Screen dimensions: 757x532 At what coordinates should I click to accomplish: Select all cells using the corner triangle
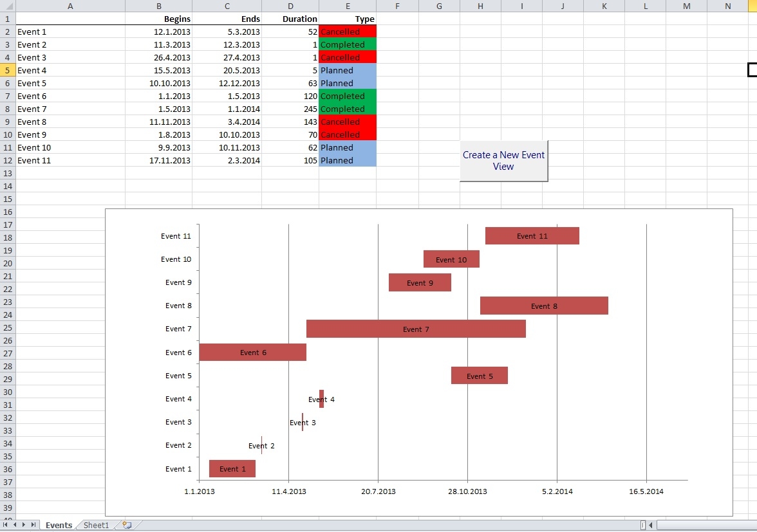7,6
